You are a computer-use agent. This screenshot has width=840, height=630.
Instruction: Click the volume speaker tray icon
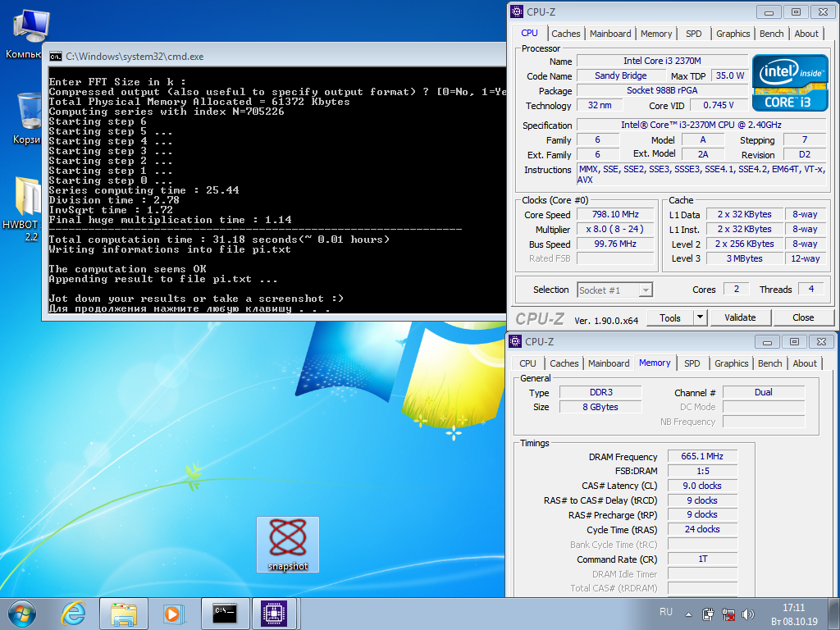tap(748, 614)
